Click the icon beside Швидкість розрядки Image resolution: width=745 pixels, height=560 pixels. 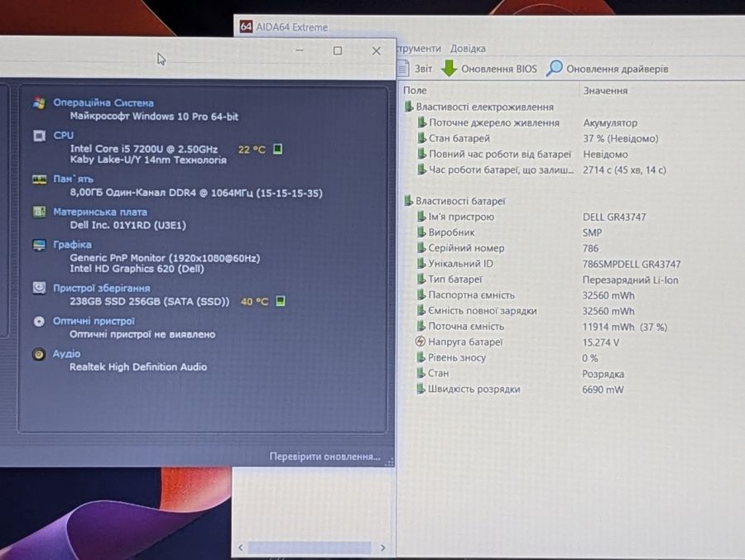pyautogui.click(x=421, y=389)
